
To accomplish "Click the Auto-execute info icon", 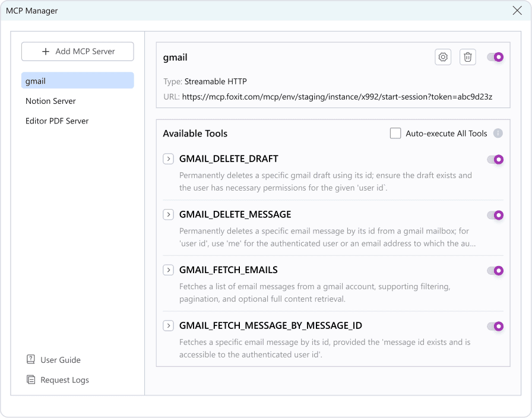I will point(498,134).
